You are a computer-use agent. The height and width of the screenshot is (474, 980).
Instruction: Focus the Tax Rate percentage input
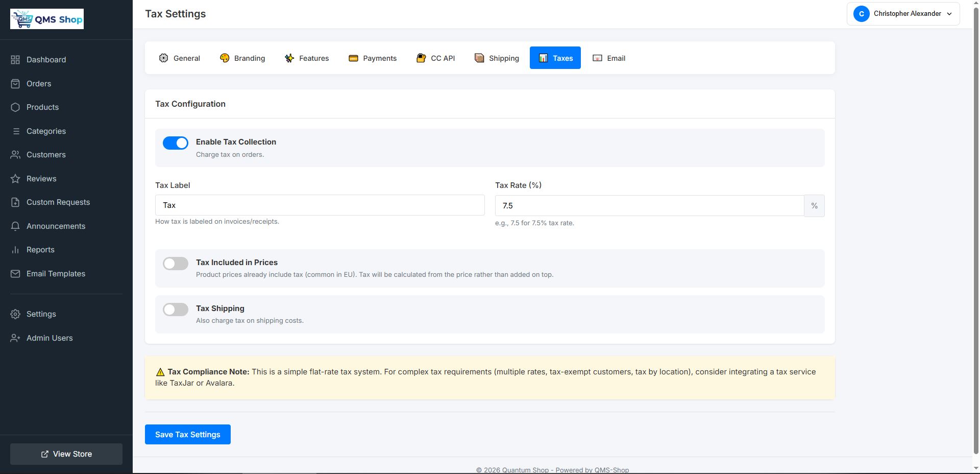pyautogui.click(x=649, y=206)
